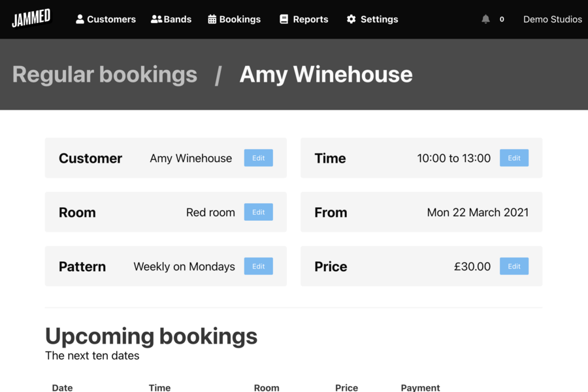The image size is (588, 392).
Task: Click the Customers person icon
Action: coord(80,20)
